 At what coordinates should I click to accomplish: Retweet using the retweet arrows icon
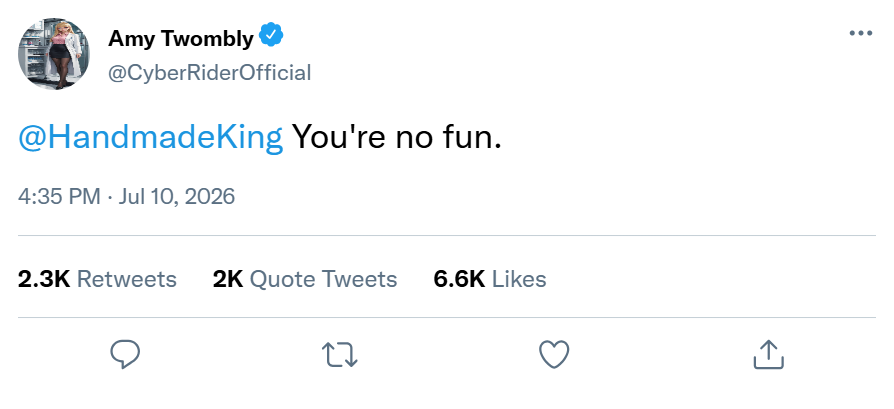[x=340, y=355]
